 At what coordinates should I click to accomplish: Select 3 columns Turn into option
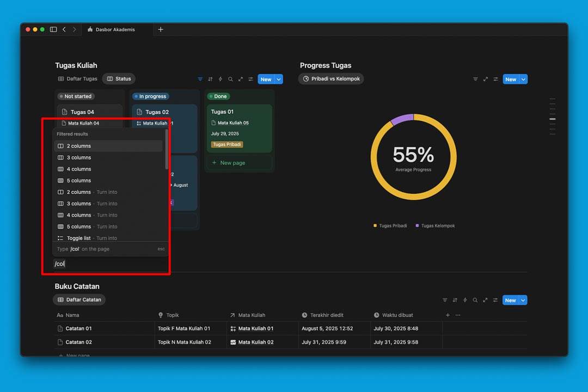108,204
